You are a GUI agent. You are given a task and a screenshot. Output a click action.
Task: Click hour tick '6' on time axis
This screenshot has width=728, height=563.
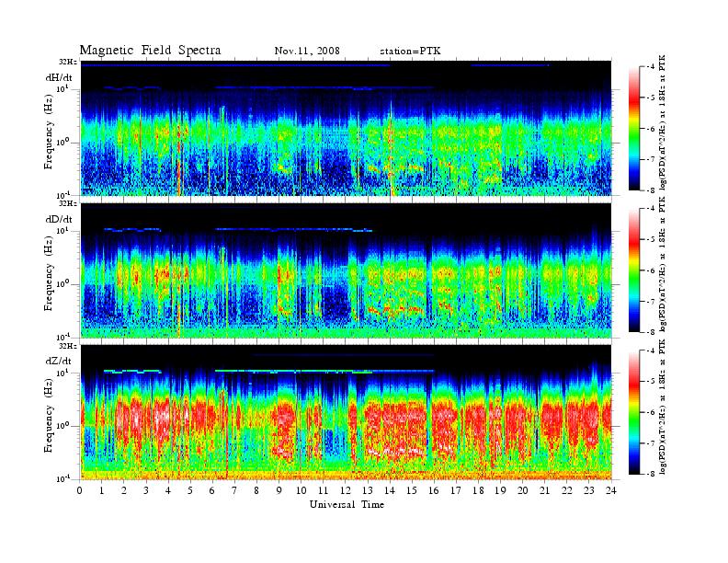[212, 490]
